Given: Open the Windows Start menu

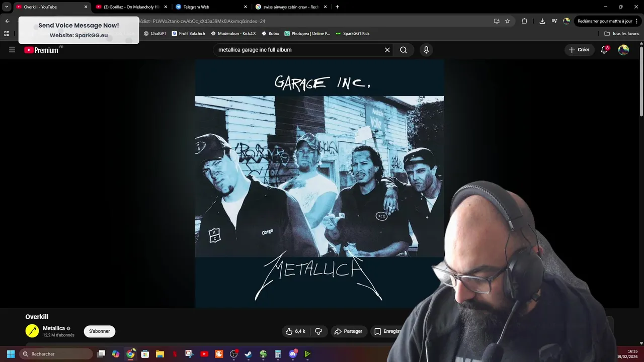Looking at the screenshot, I should pyautogui.click(x=11, y=354).
